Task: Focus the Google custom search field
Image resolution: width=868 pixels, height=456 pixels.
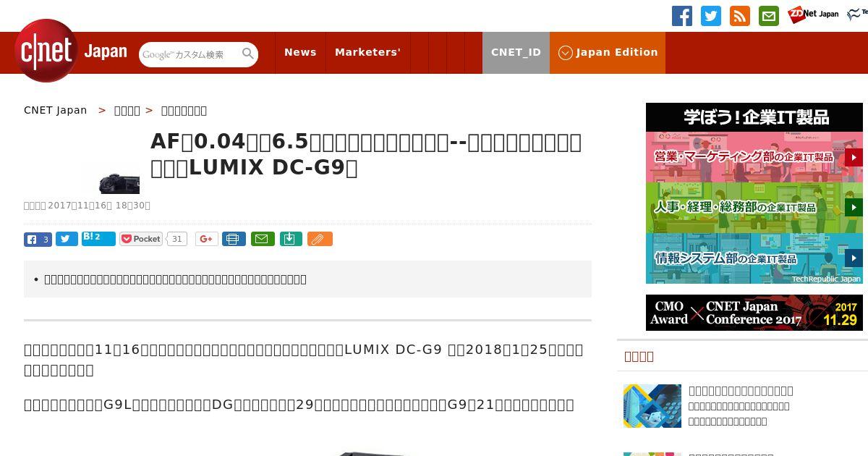Action: pyautogui.click(x=190, y=54)
